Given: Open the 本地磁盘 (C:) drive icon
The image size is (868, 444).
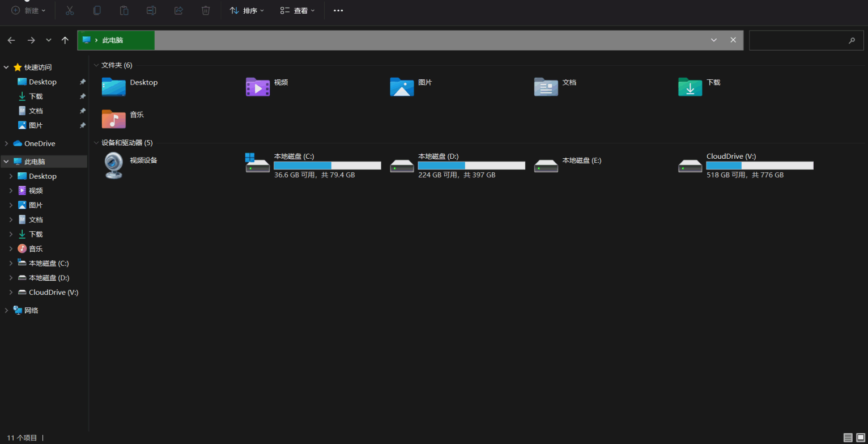Looking at the screenshot, I should [x=258, y=164].
